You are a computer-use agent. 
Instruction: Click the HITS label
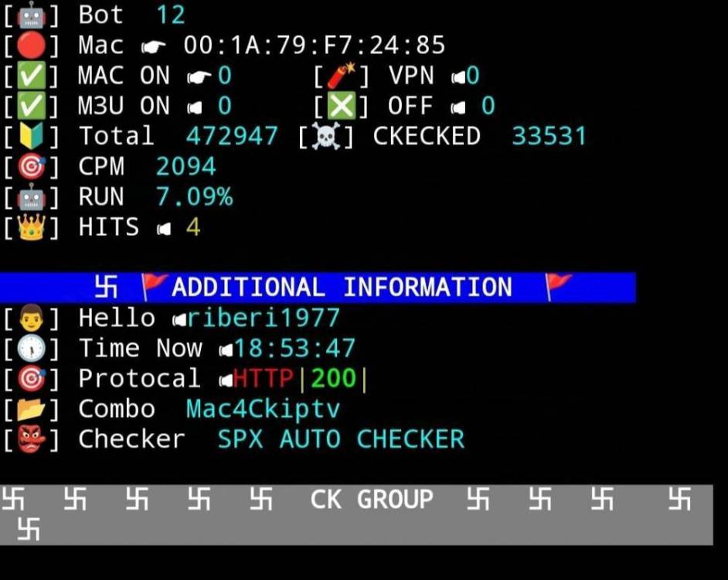click(x=109, y=227)
